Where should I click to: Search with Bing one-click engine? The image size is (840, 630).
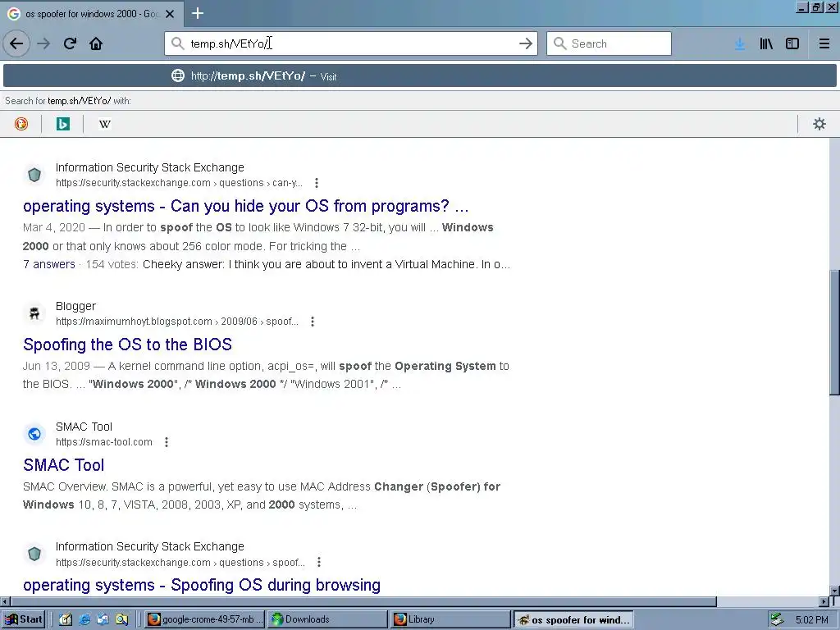click(x=62, y=124)
